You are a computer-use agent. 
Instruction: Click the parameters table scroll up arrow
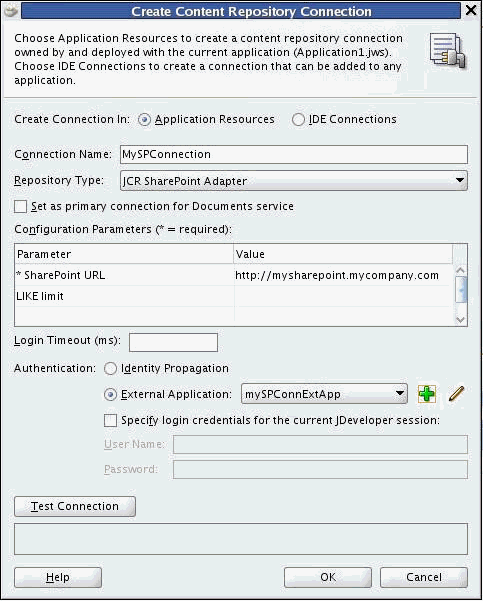point(460,270)
